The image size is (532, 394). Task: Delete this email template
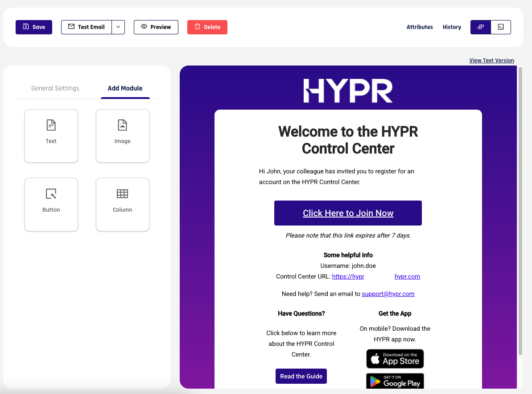(x=207, y=27)
